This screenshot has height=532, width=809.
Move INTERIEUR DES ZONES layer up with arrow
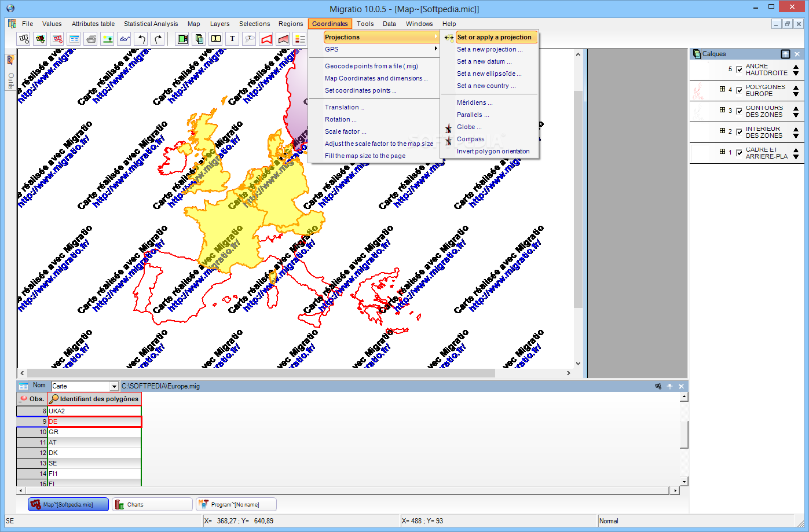point(796,129)
